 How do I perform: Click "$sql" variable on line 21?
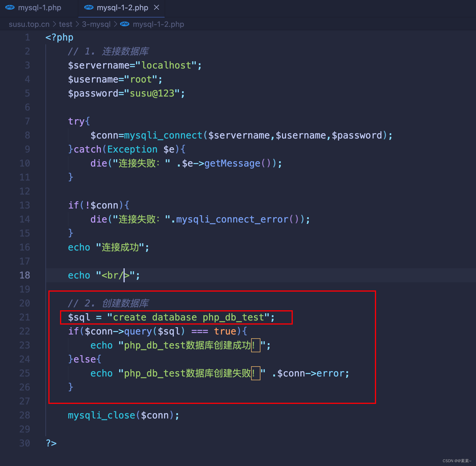tap(79, 317)
